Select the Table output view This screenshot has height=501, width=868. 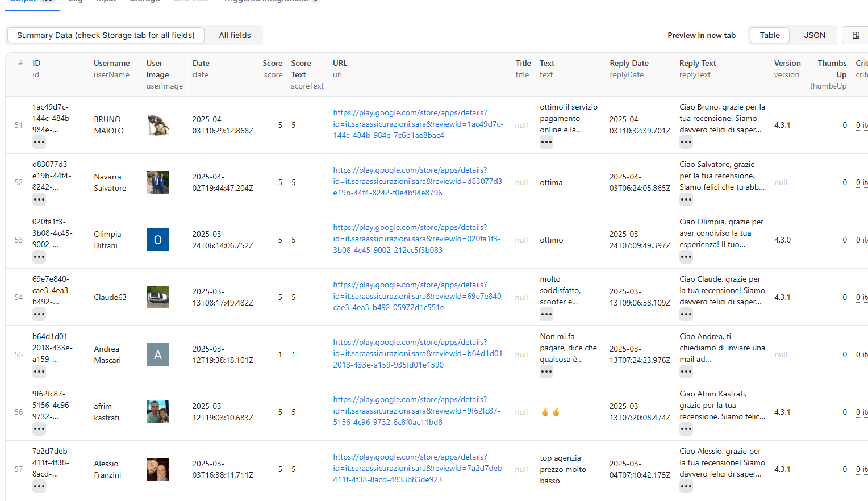[x=770, y=35]
